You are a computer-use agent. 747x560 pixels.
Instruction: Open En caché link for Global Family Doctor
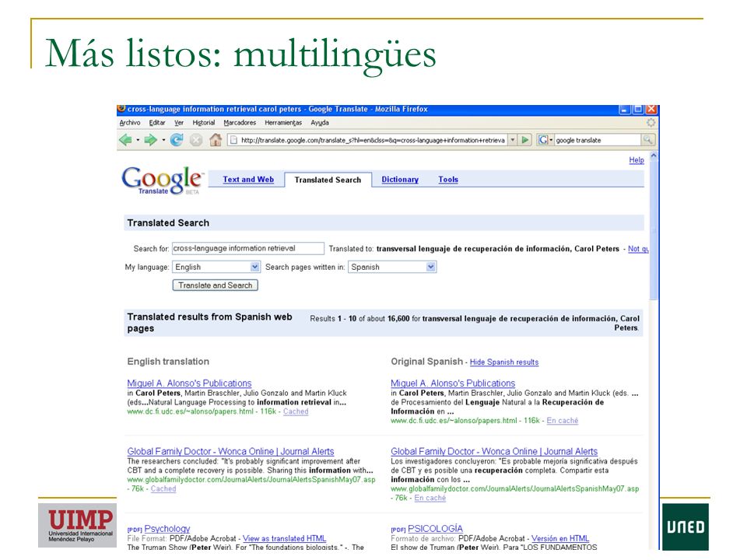430,498
